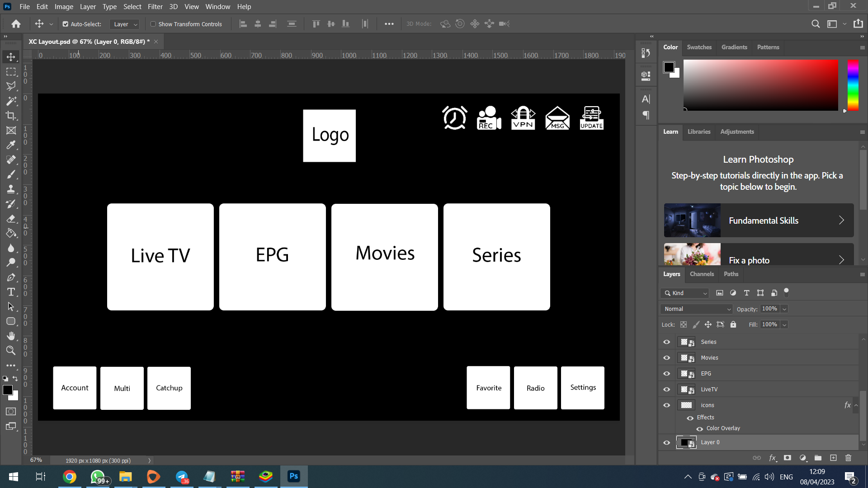The height and width of the screenshot is (488, 868).
Task: Select the Eyedropper tool
Action: coord(11,145)
